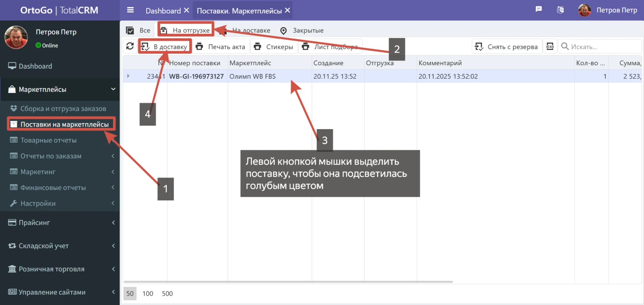Click Снять с резерва button
644x305 pixels.
click(506, 47)
